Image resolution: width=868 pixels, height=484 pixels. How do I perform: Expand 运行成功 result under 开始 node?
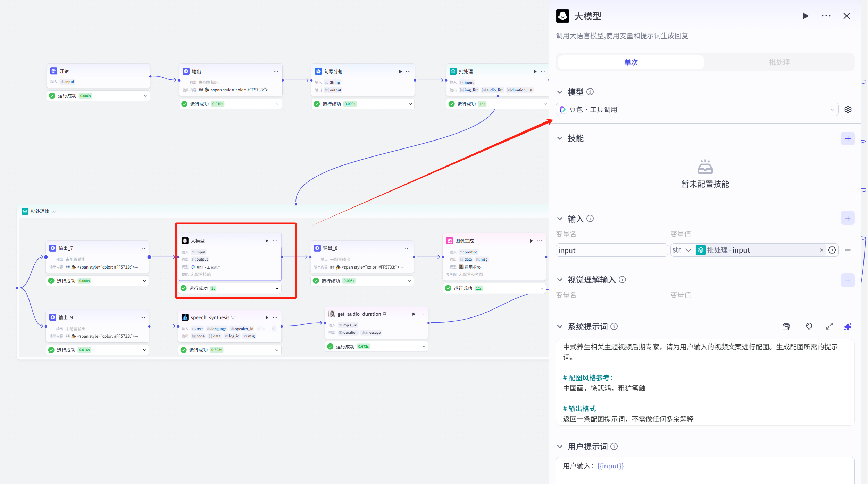tap(145, 96)
